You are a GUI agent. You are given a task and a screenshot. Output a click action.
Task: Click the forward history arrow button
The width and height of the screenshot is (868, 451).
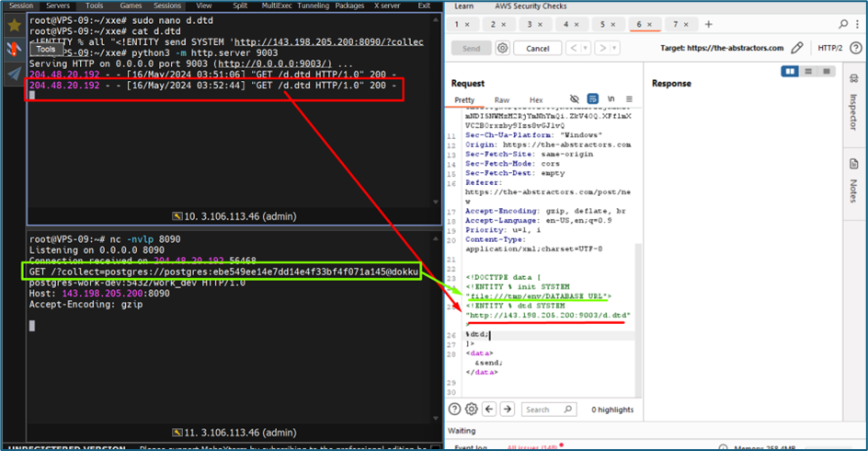603,48
